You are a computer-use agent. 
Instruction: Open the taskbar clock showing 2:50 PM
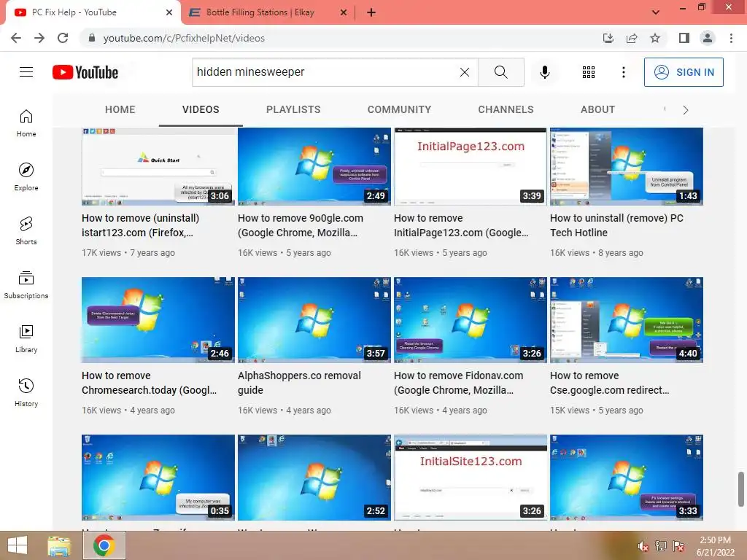(715, 546)
